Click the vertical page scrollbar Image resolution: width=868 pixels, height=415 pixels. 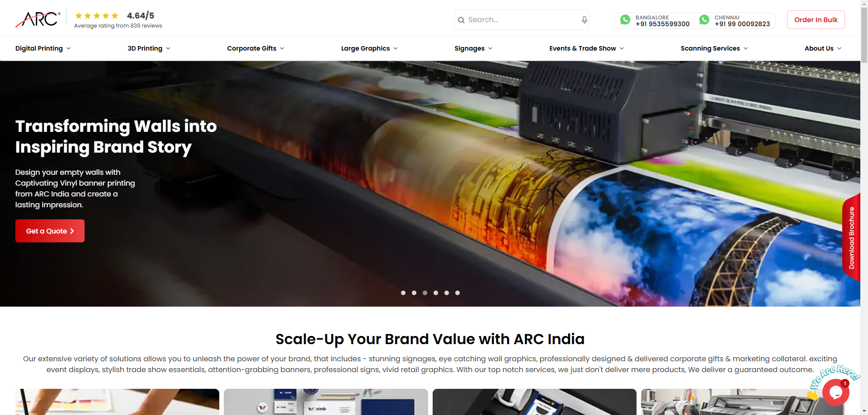coord(864,207)
